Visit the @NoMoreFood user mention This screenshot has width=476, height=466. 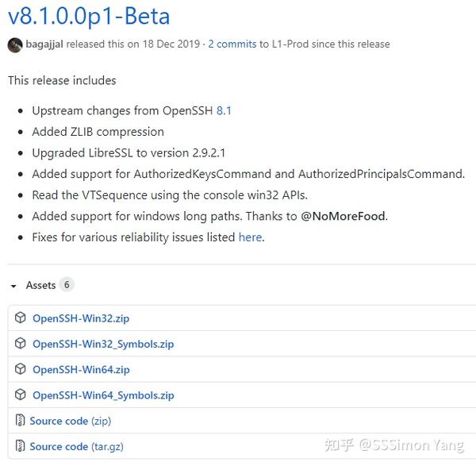click(343, 216)
